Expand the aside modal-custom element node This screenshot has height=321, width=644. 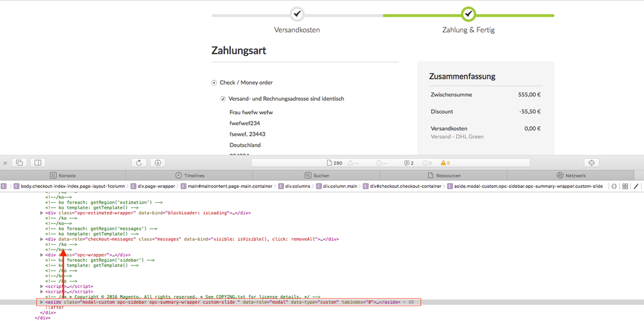[x=42, y=302]
